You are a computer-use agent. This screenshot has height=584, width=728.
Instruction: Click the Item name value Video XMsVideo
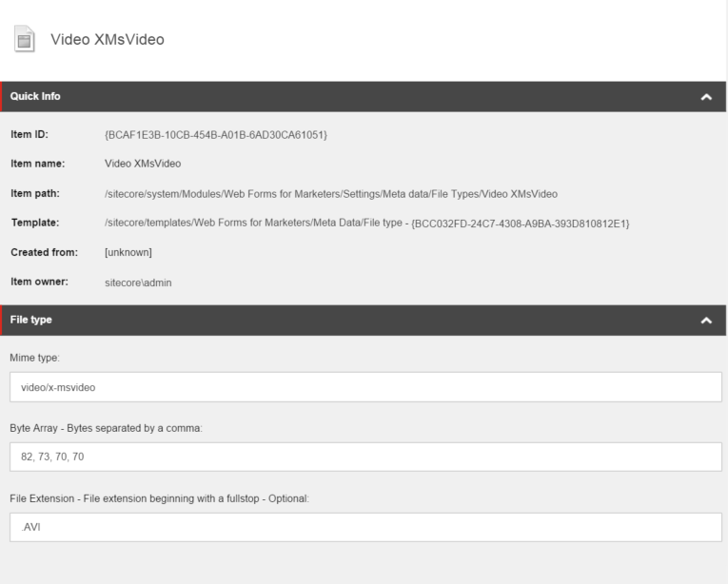coord(148,164)
